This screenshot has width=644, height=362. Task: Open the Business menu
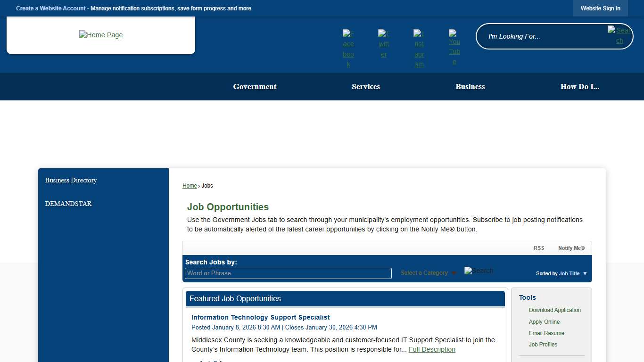[x=470, y=86]
